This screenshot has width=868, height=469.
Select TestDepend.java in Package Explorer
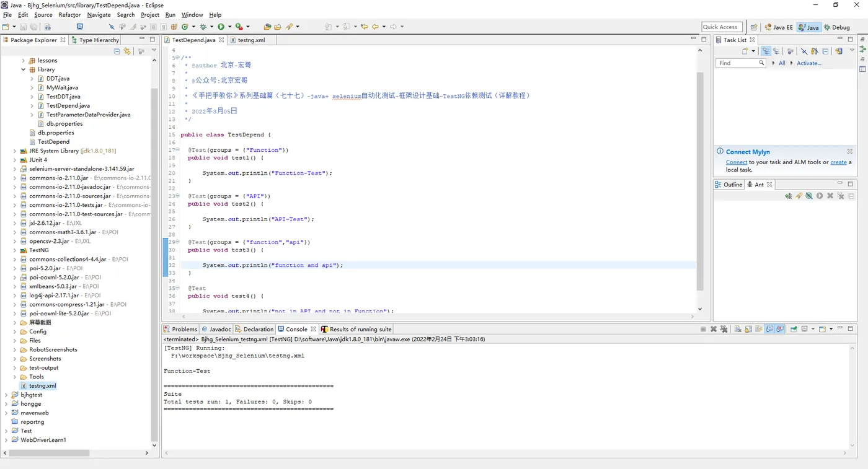point(68,105)
